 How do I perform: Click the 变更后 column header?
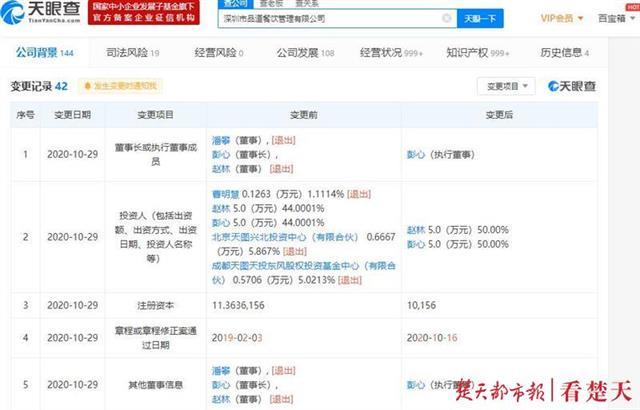(499, 115)
